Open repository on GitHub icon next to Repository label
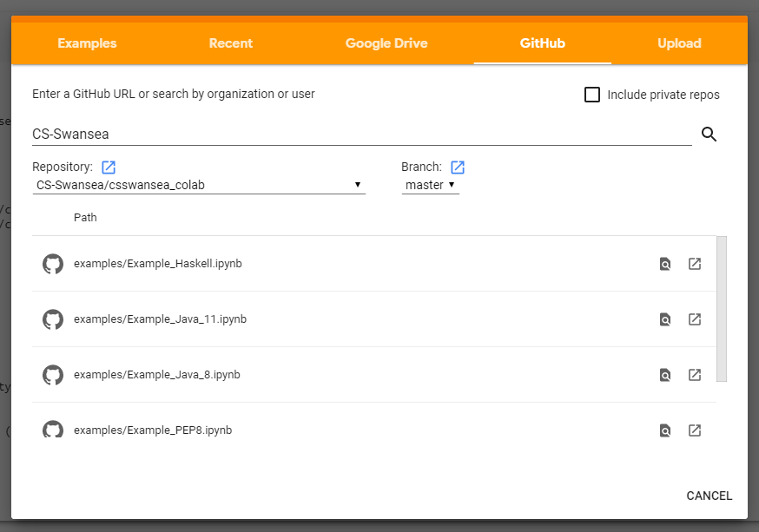759x532 pixels. [x=109, y=167]
